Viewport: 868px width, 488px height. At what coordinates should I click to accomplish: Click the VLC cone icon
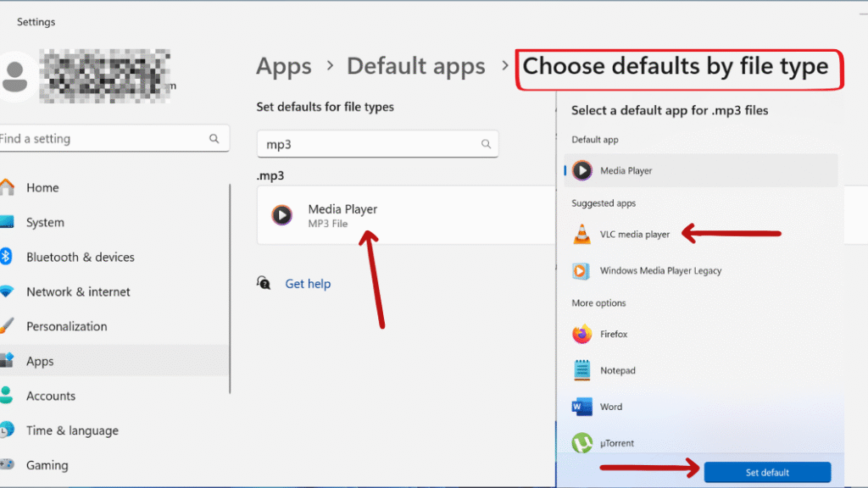click(581, 234)
